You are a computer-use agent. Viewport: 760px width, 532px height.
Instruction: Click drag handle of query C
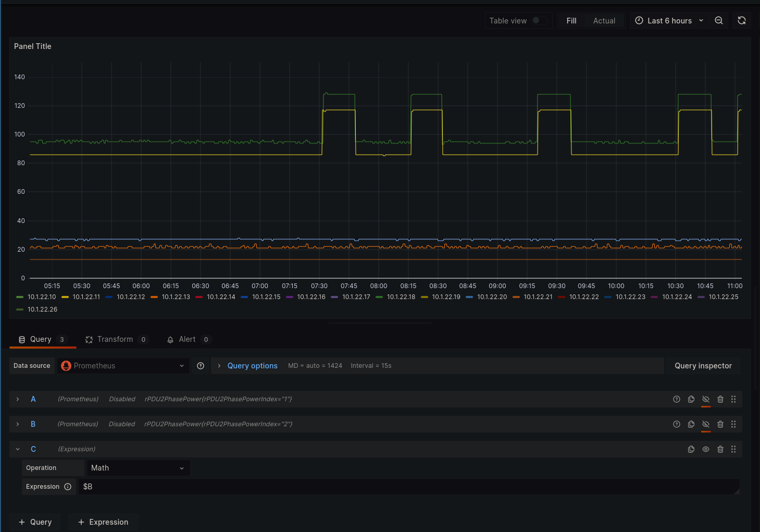[x=733, y=449]
